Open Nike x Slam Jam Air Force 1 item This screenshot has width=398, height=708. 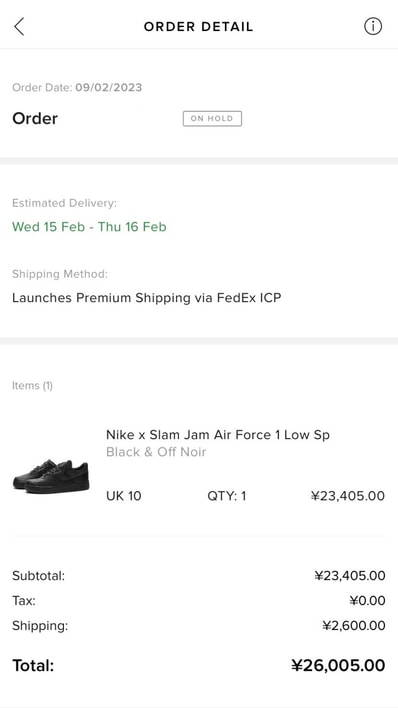pyautogui.click(x=218, y=435)
